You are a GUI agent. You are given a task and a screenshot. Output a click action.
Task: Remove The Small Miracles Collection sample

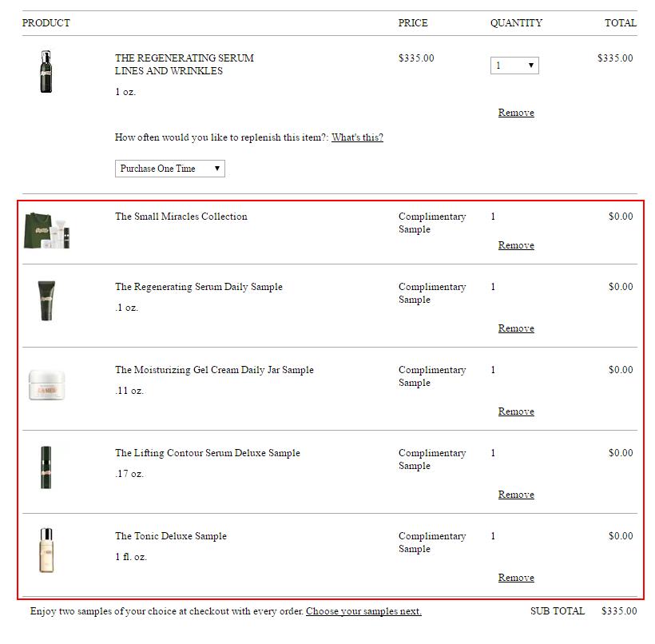(516, 245)
